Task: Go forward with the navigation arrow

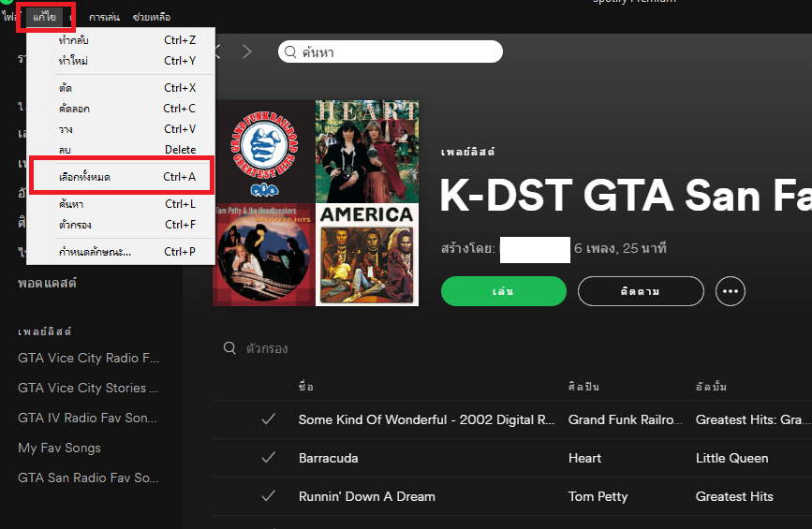Action: click(247, 51)
